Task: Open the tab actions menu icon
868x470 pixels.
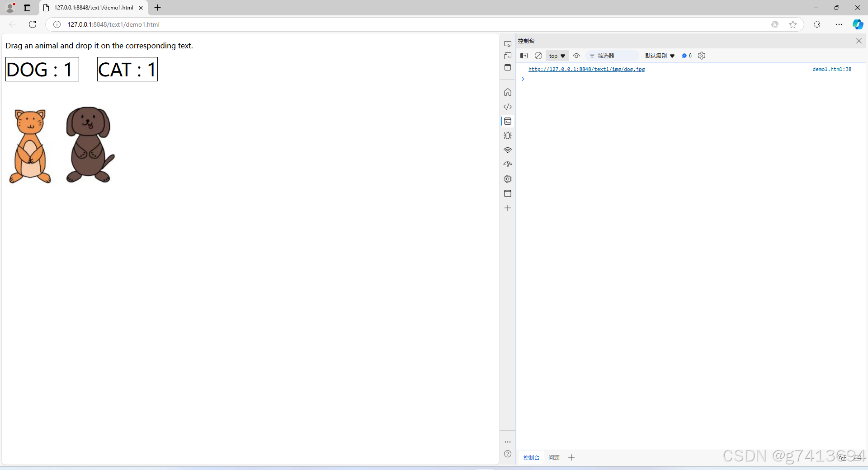Action: coord(27,8)
